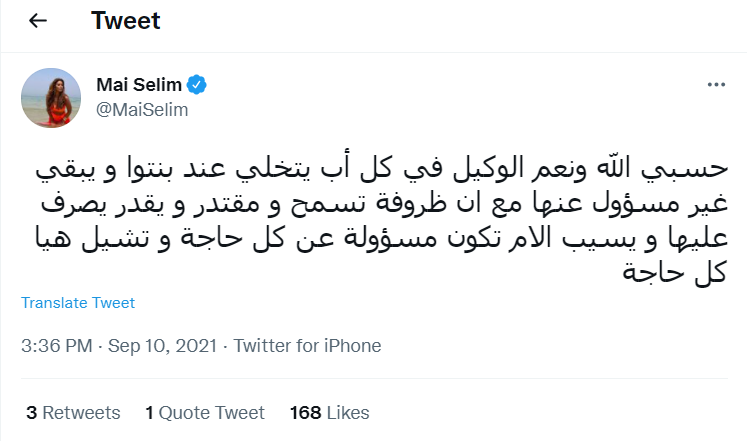Open the tweet's three-dot more menu
Viewport: 747px width, 441px height.
click(714, 88)
